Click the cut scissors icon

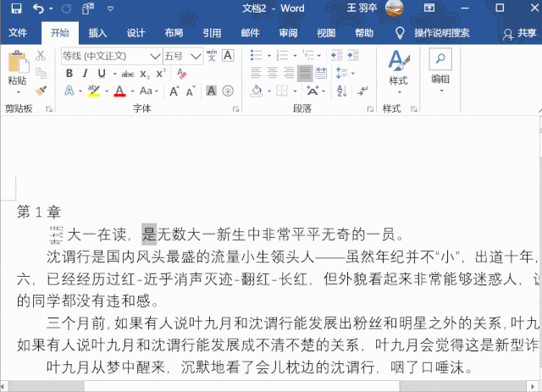click(41, 55)
